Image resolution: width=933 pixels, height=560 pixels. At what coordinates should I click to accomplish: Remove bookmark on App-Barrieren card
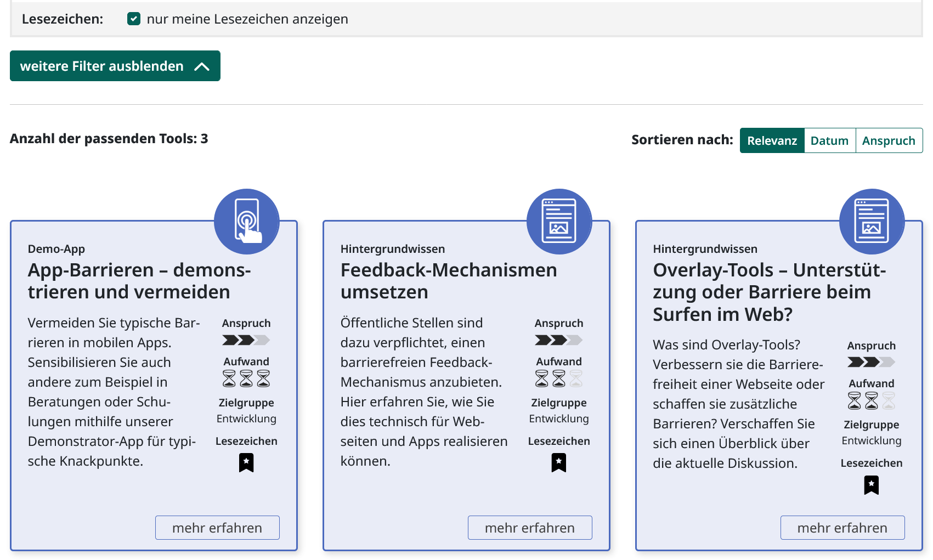(246, 462)
